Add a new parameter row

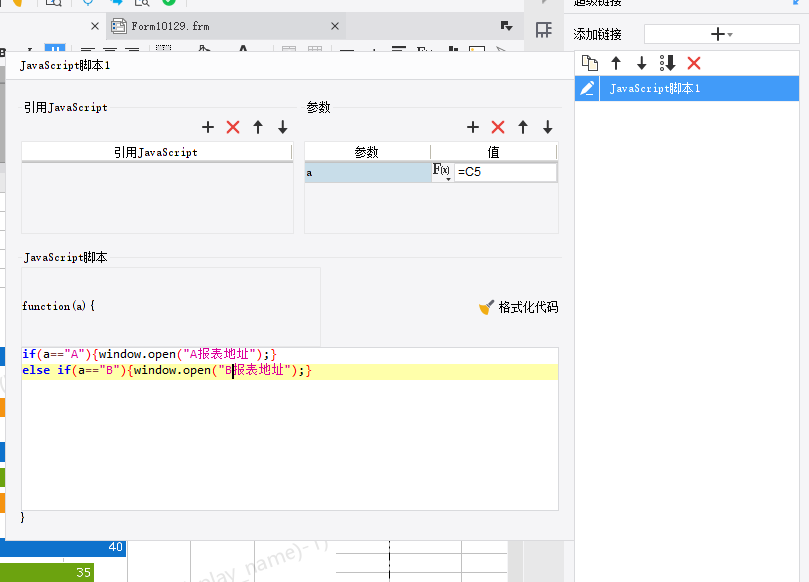[x=473, y=127]
